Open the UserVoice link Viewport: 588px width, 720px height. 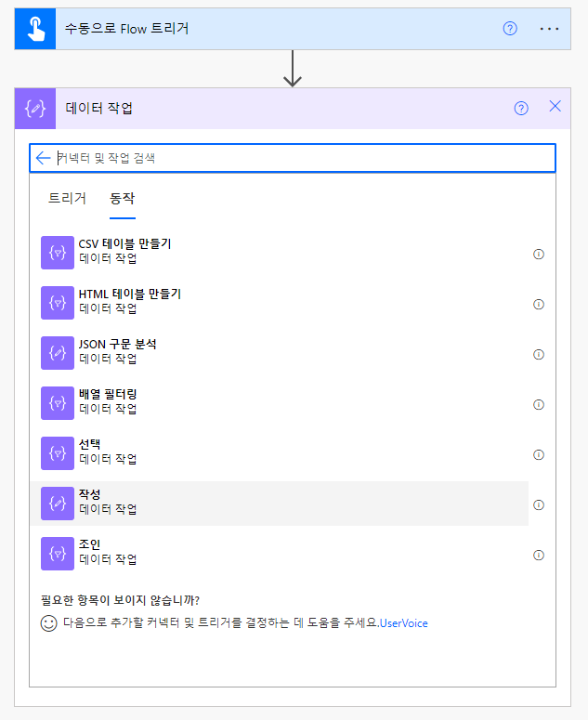(403, 623)
